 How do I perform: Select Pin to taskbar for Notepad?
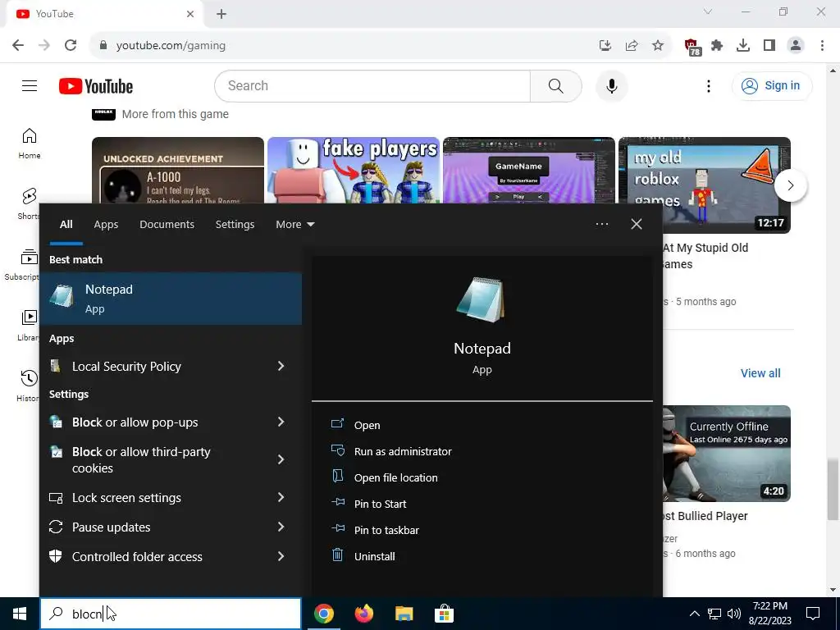[386, 530]
